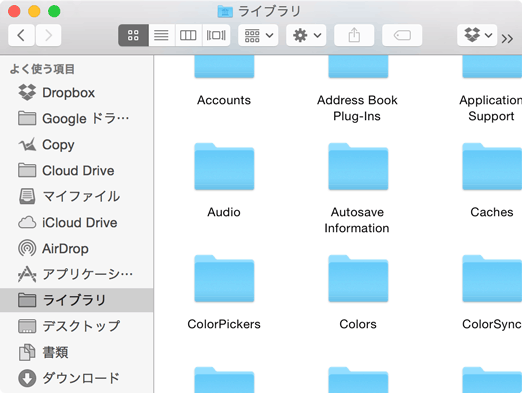Image resolution: width=522 pixels, height=393 pixels.
Task: Open AirDrop in the sidebar
Action: 77,248
